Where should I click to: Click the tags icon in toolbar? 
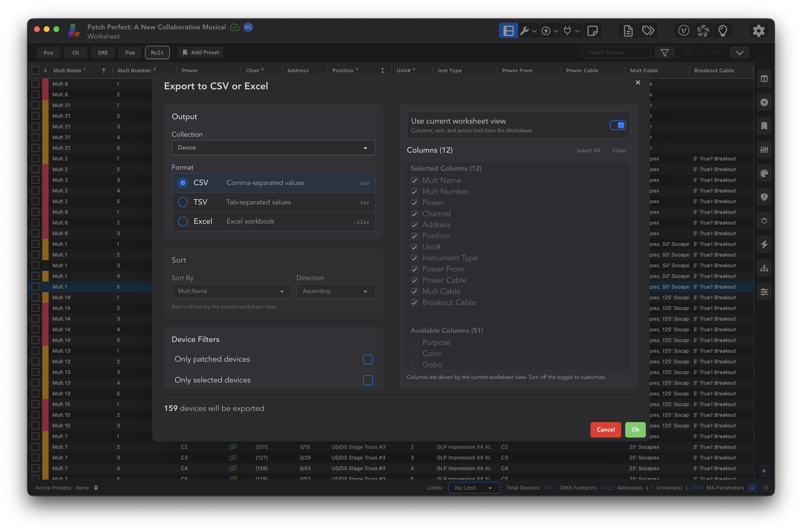click(x=648, y=31)
